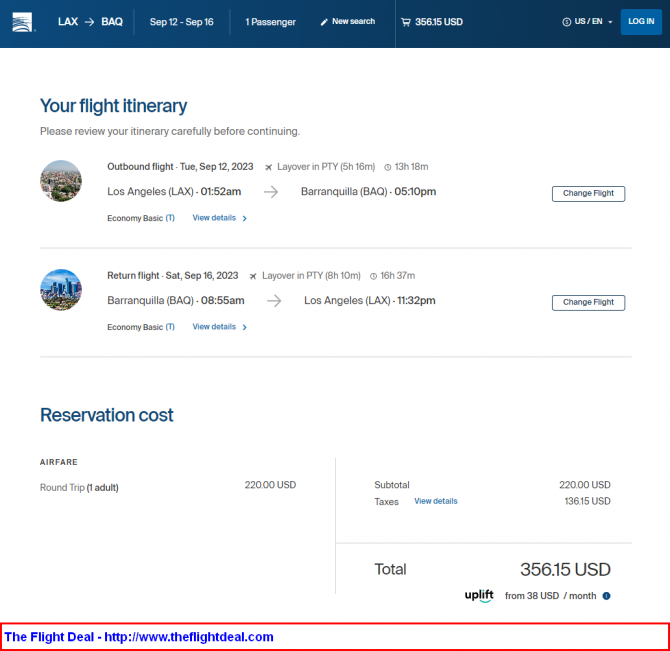Change the return flight
The image size is (670, 651).
click(588, 302)
